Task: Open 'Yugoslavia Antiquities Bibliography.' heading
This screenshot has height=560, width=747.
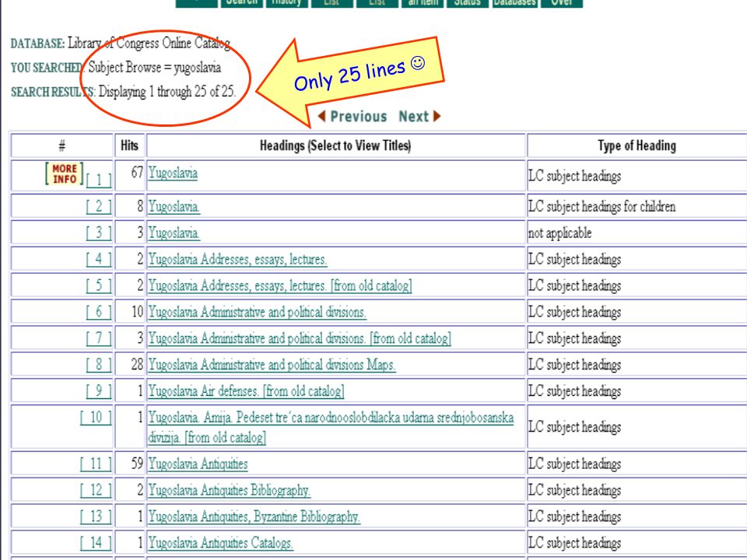Action: (x=229, y=490)
